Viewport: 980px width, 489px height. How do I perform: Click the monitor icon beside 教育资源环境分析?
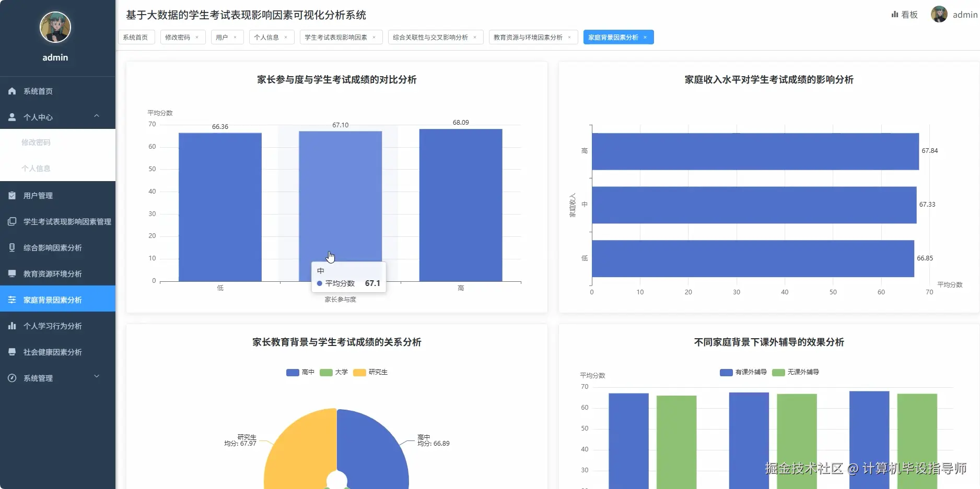tap(12, 273)
